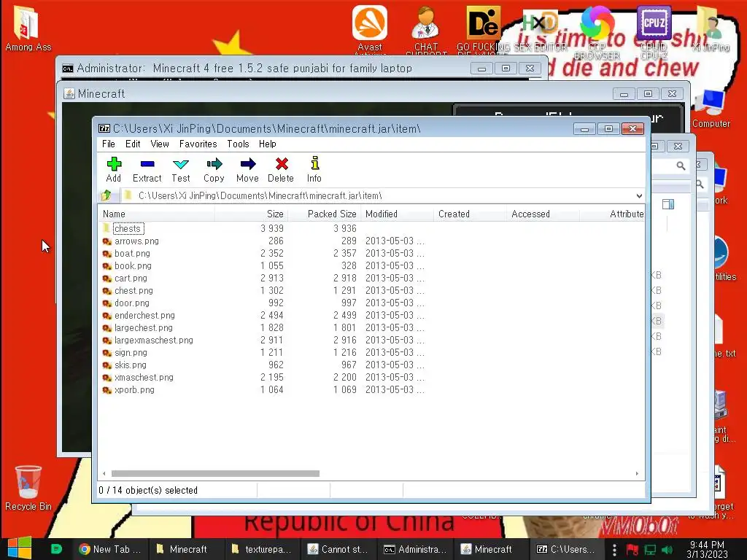
Task: Switch to Administra... console taskbar button
Action: (415, 549)
